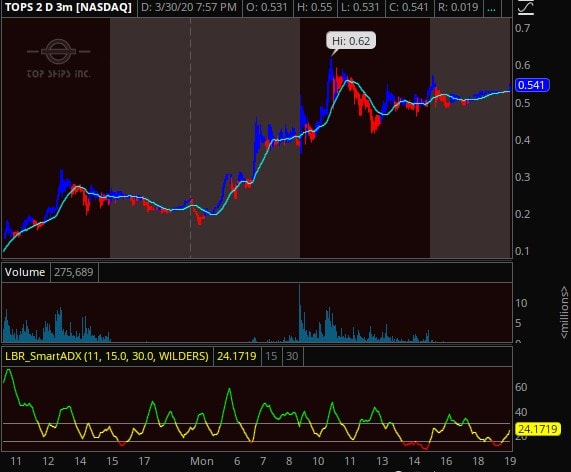Click the LBR_SmartADX study label
Screen dimensions: 571x472
(107, 356)
